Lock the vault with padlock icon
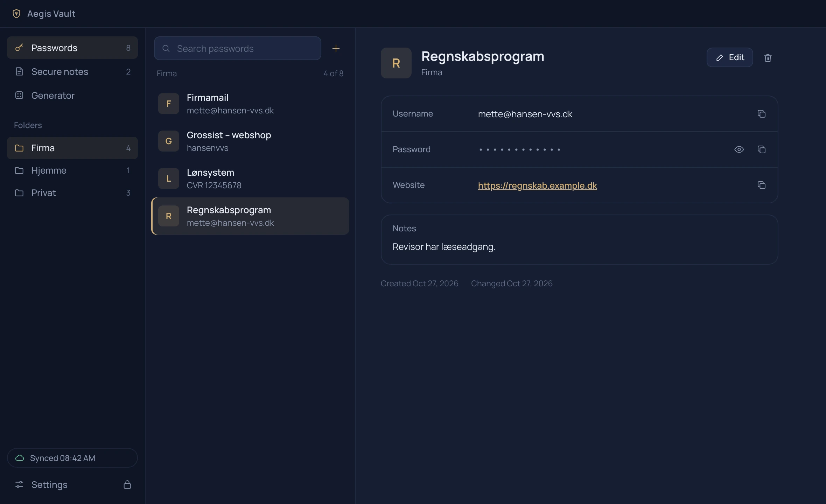Screen dimensions: 826x504 coord(127,484)
